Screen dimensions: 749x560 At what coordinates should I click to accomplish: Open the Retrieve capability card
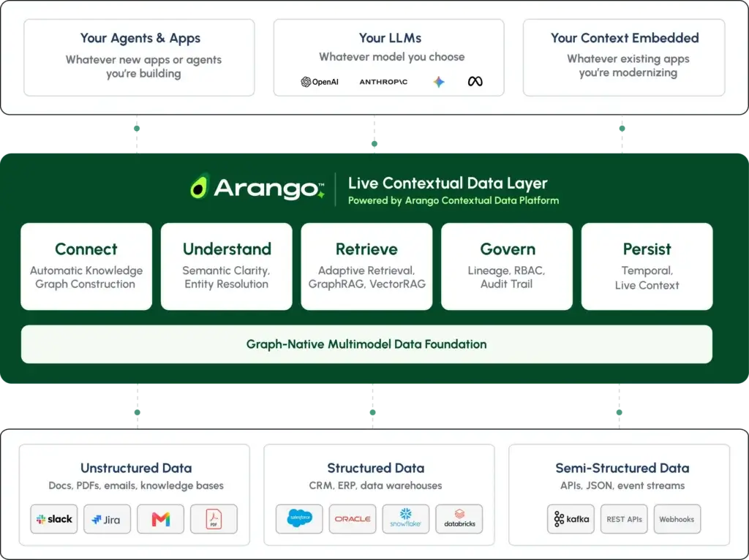[x=366, y=266]
